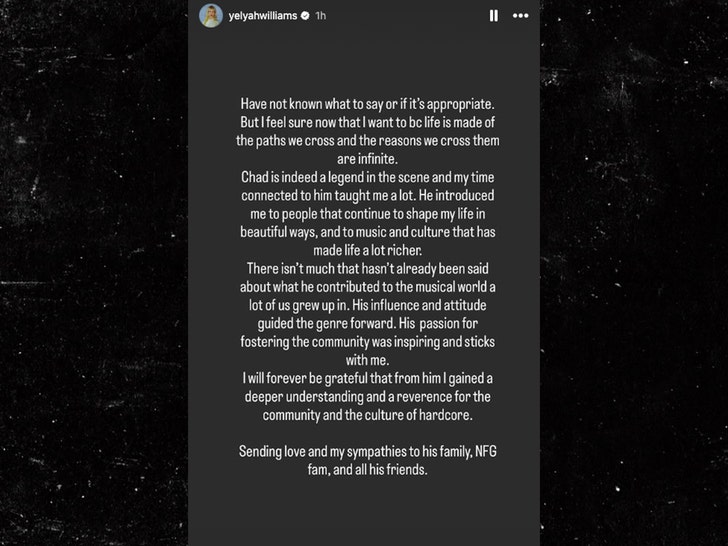Viewport: 728px width, 546px height.
Task: Click the 'I will forever be grateful' line
Action: 367,378
